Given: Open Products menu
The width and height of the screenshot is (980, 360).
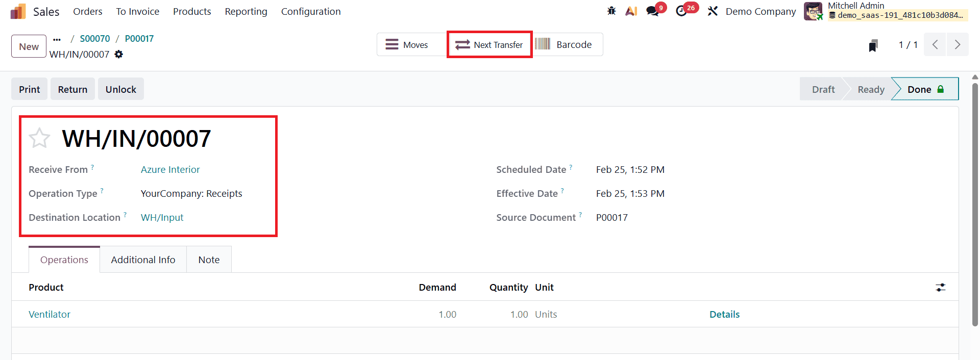Looking at the screenshot, I should [x=192, y=11].
